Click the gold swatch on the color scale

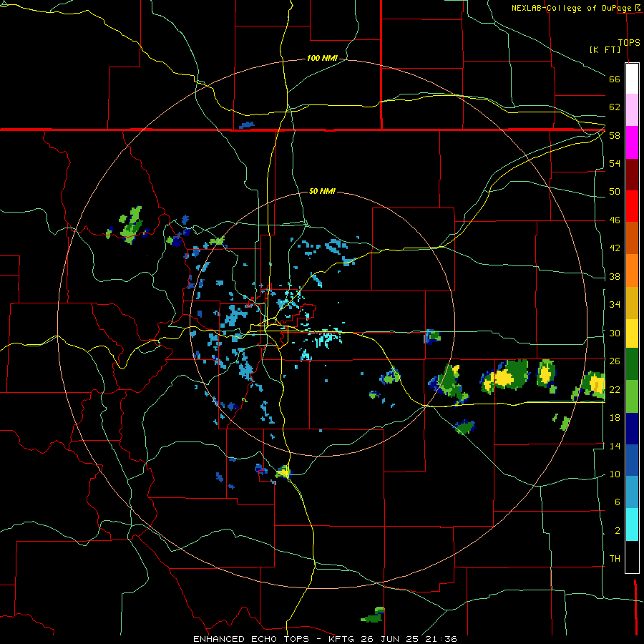(x=632, y=303)
